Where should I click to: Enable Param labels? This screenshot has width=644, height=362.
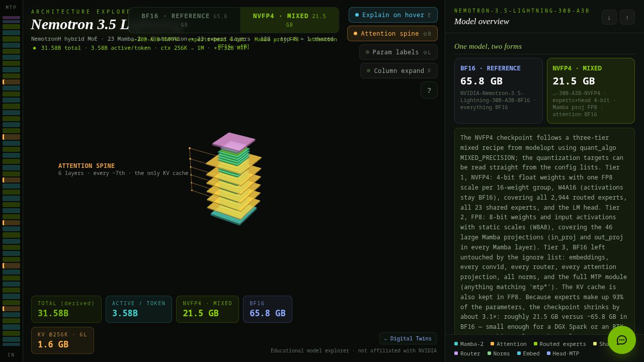[x=398, y=52]
